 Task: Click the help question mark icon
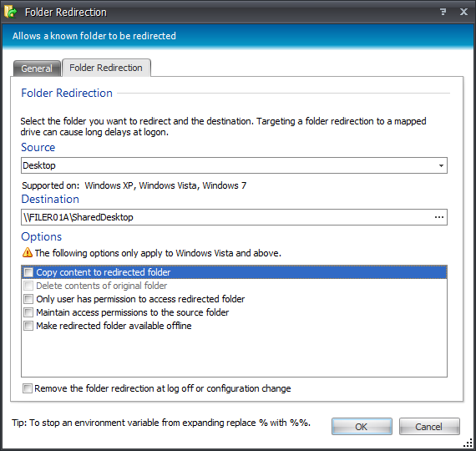pyautogui.click(x=443, y=12)
